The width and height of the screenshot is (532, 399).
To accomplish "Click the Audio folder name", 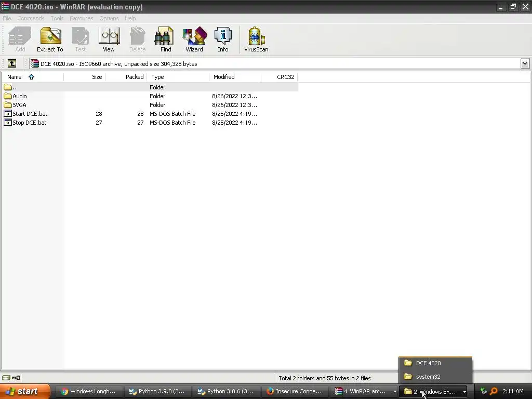I will [20, 96].
